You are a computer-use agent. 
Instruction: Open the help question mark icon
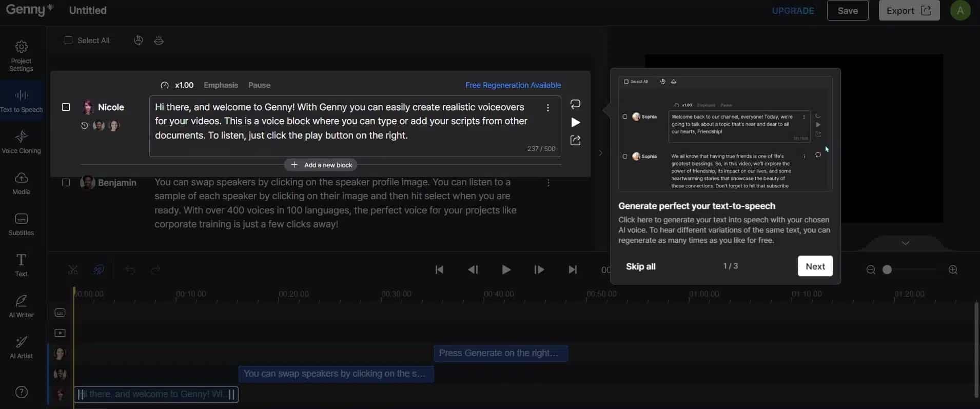[x=21, y=392]
